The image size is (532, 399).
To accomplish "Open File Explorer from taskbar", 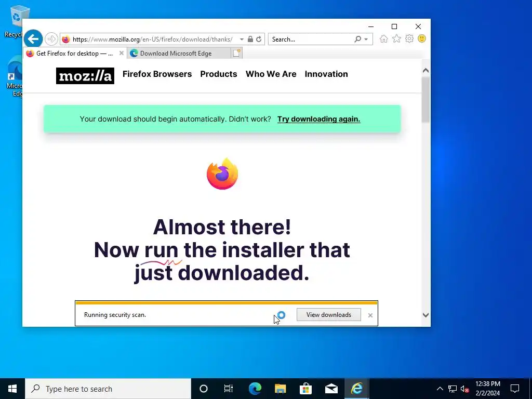I will (x=280, y=389).
